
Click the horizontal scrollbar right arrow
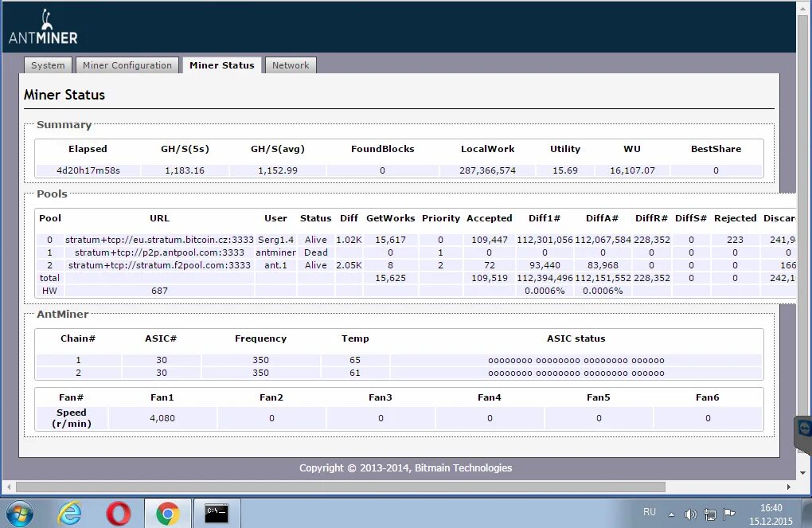(789, 487)
